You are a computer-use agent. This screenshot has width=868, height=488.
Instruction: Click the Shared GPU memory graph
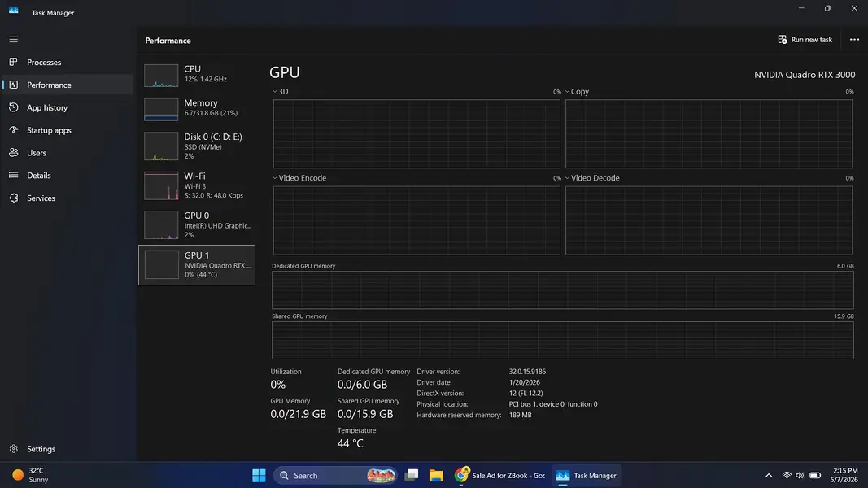562,340
